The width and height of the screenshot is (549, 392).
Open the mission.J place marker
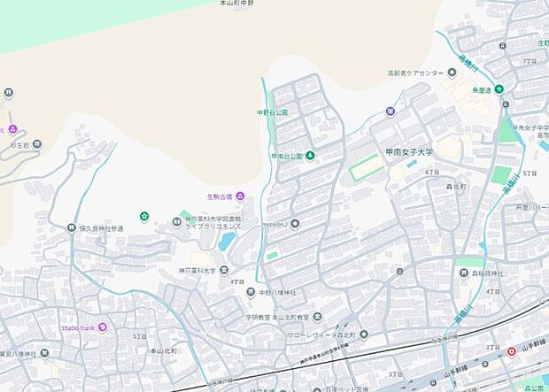[x=295, y=224]
